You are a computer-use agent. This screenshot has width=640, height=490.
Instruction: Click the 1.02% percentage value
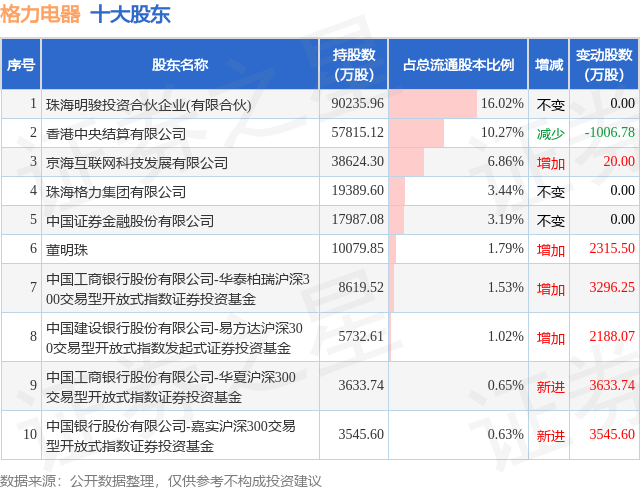click(505, 336)
